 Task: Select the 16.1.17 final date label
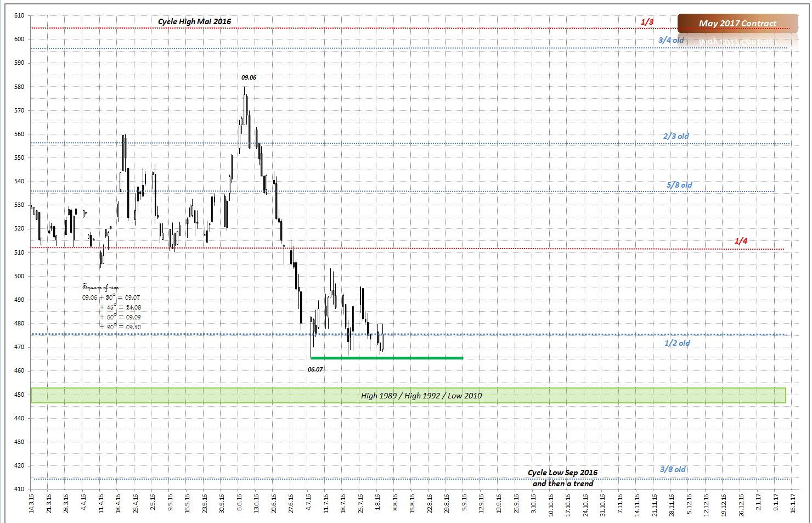793,504
